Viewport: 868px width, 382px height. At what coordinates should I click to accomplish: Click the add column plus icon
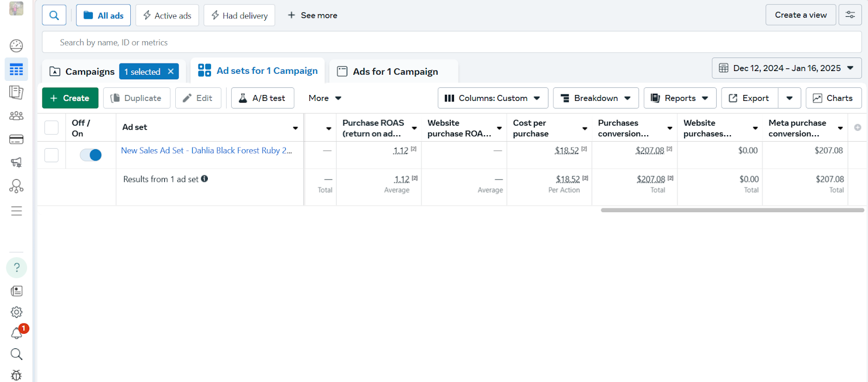pyautogui.click(x=858, y=128)
